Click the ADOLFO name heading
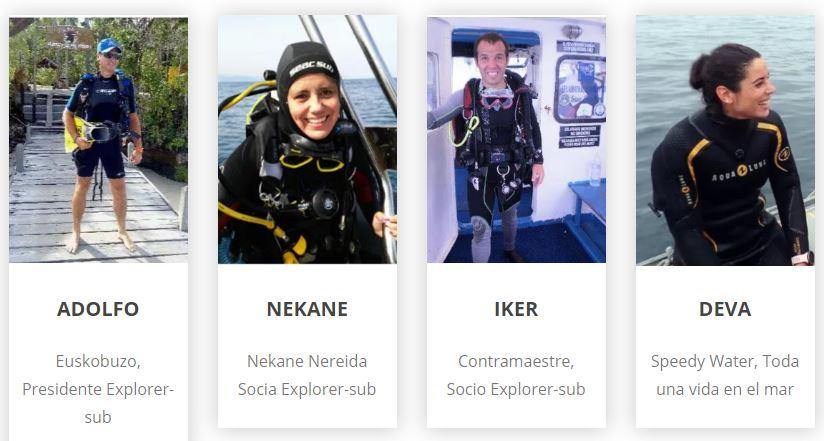This screenshot has height=441, width=824. [98, 309]
